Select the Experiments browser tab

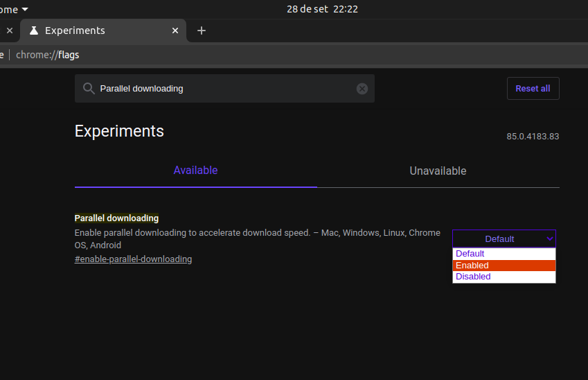point(103,31)
